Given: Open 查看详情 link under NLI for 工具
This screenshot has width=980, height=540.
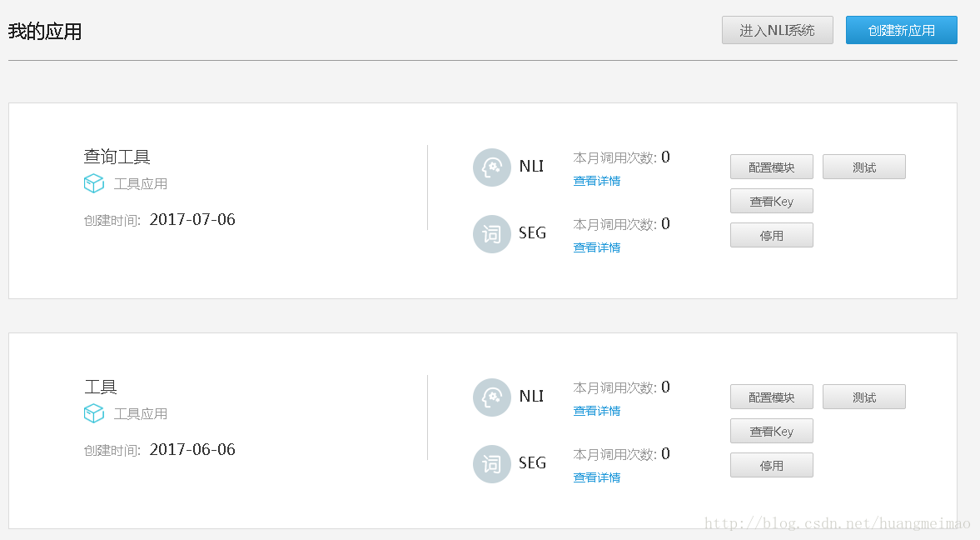Looking at the screenshot, I should coord(597,411).
